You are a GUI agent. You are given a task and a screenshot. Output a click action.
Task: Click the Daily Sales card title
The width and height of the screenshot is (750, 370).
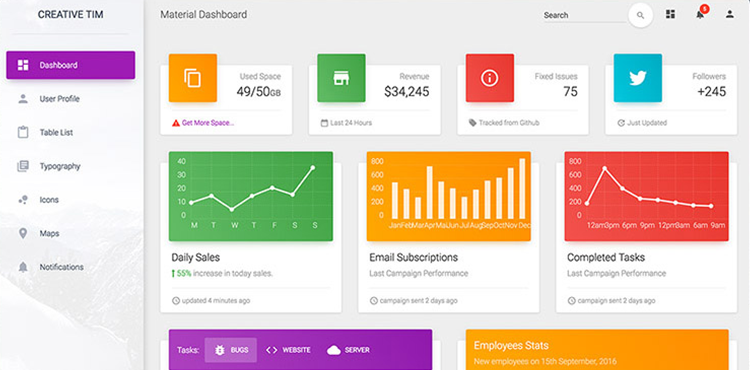tap(196, 258)
